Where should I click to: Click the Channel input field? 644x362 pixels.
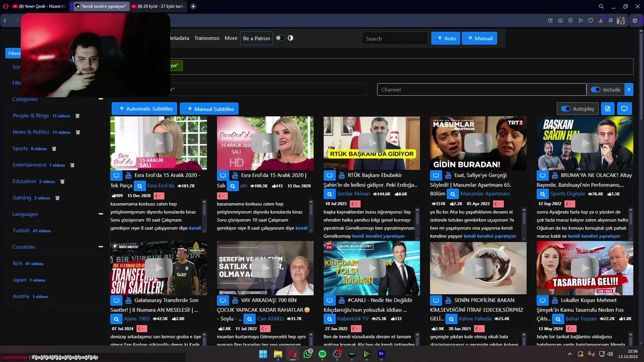point(482,89)
